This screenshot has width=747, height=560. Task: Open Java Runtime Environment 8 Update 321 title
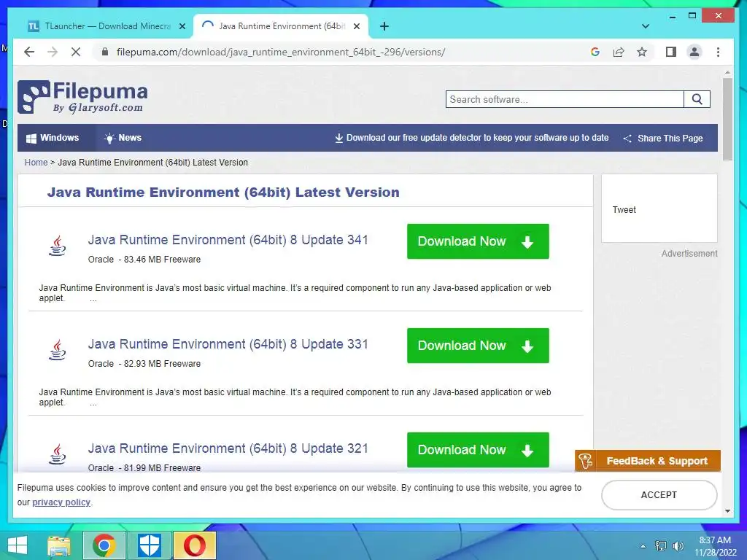click(228, 448)
